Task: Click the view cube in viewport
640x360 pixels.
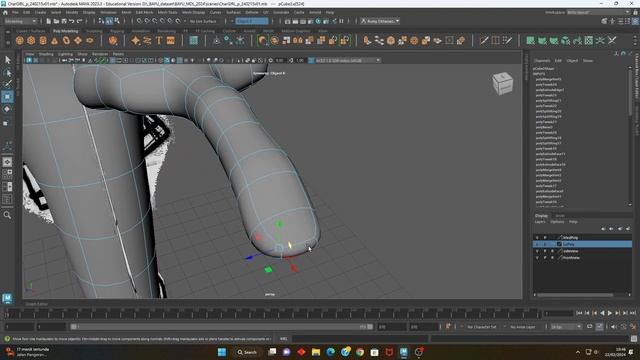Action: click(x=502, y=83)
